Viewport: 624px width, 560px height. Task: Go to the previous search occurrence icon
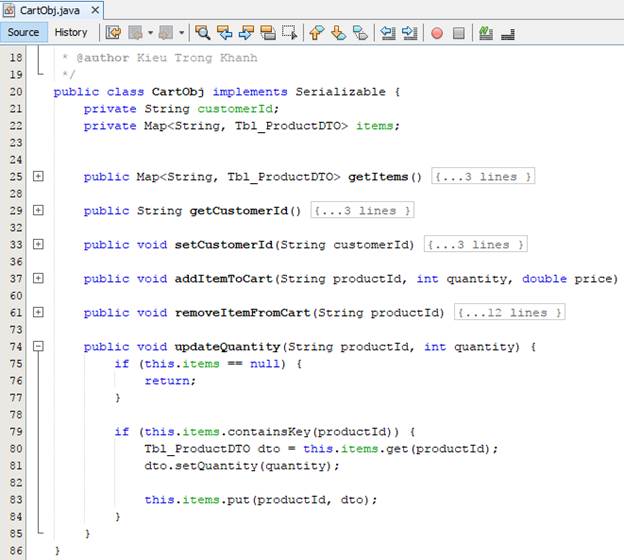(x=224, y=33)
